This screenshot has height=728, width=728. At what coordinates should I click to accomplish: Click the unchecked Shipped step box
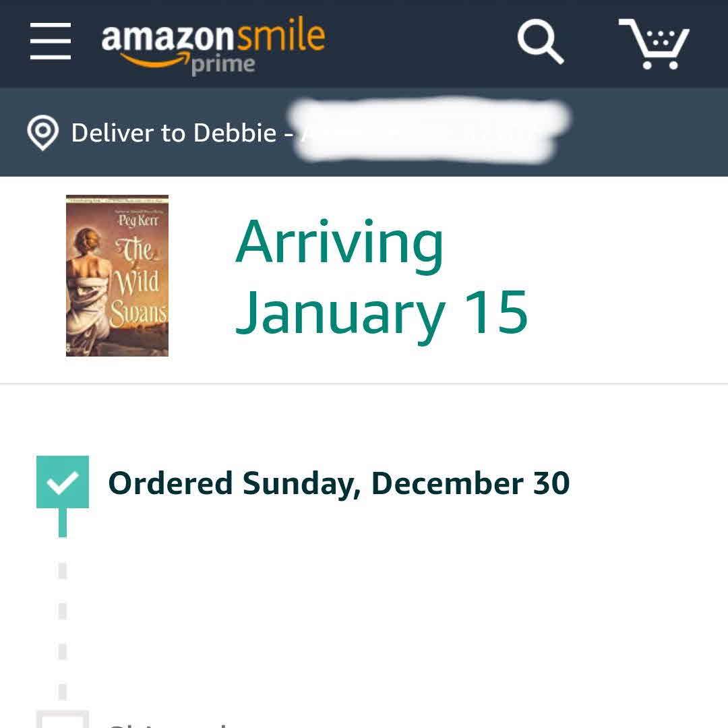[x=63, y=720]
